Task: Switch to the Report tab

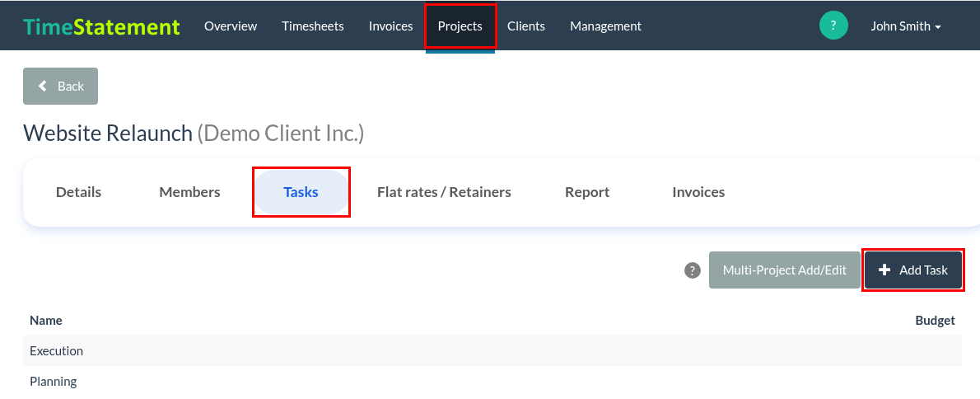Action: [587, 192]
